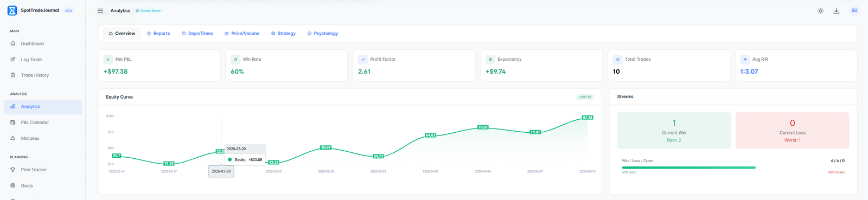Click the Net P&L dollar icon
The width and height of the screenshot is (868, 200).
(x=108, y=60)
